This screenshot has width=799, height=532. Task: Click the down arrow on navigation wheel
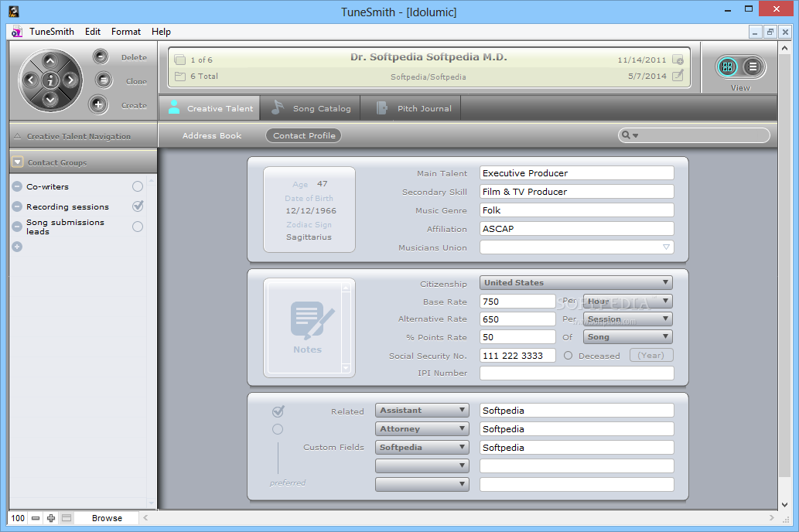[x=50, y=98]
